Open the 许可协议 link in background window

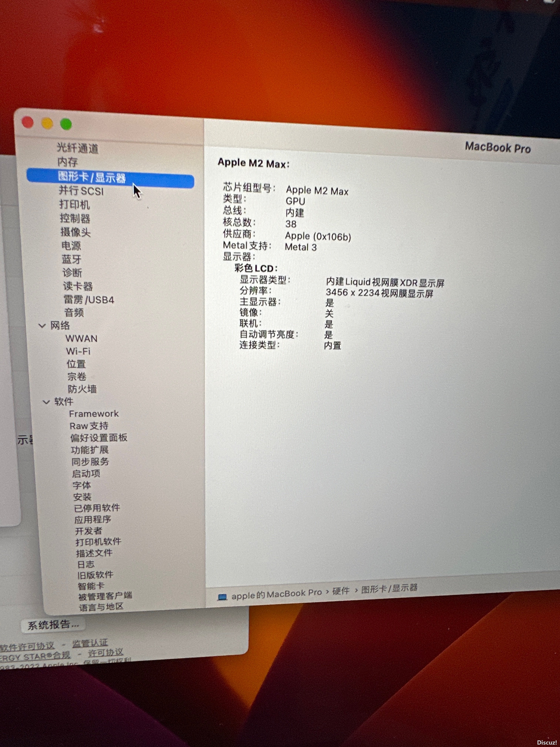click(x=106, y=653)
